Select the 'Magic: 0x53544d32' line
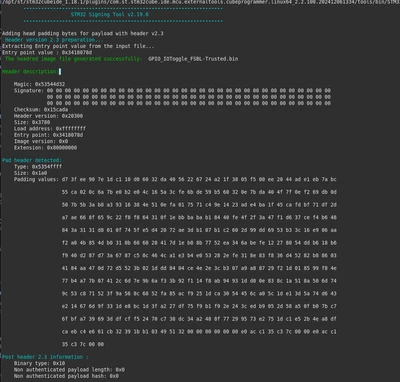Viewport: 400px width, 382px height. pos(39,84)
